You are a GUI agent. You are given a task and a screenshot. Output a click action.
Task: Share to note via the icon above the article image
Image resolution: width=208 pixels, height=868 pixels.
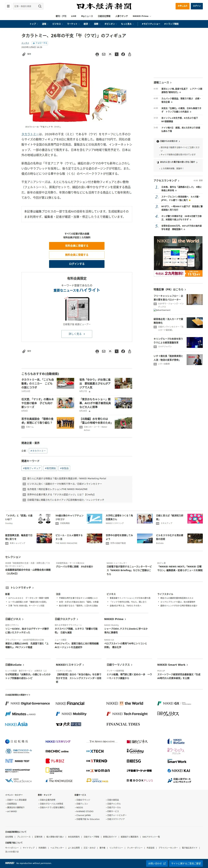(110, 54)
